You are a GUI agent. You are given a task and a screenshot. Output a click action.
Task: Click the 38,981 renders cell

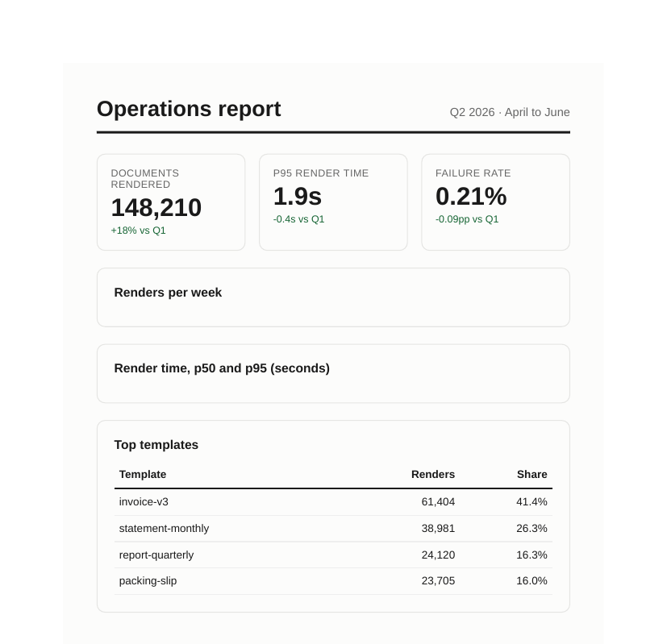pos(438,529)
